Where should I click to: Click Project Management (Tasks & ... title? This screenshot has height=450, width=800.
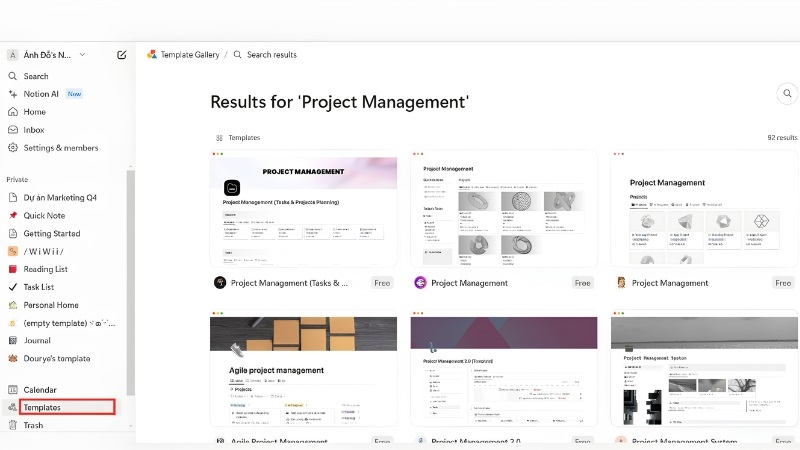(289, 283)
